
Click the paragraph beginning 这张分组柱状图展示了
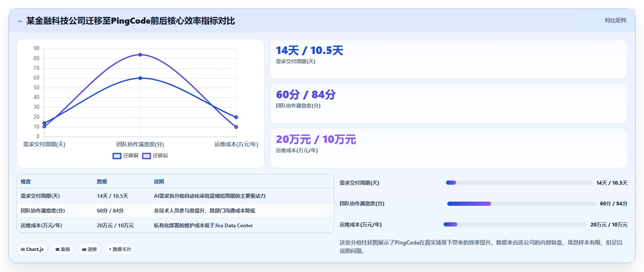click(x=481, y=247)
